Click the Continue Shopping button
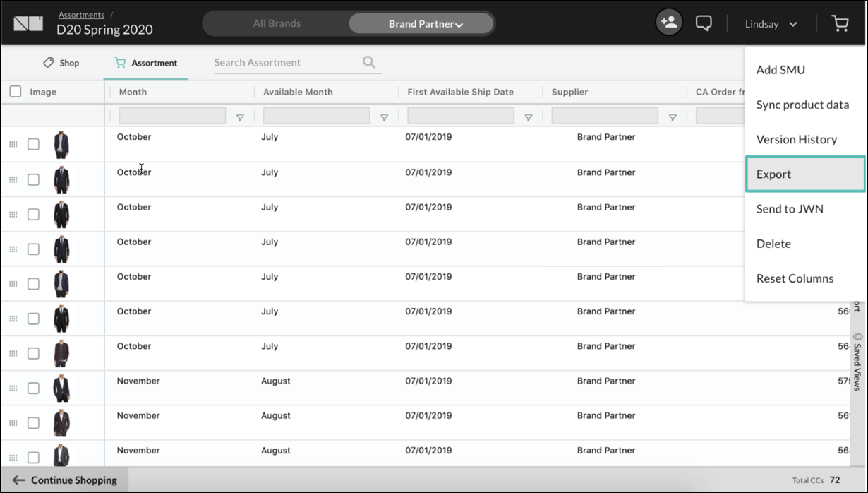 tap(65, 480)
